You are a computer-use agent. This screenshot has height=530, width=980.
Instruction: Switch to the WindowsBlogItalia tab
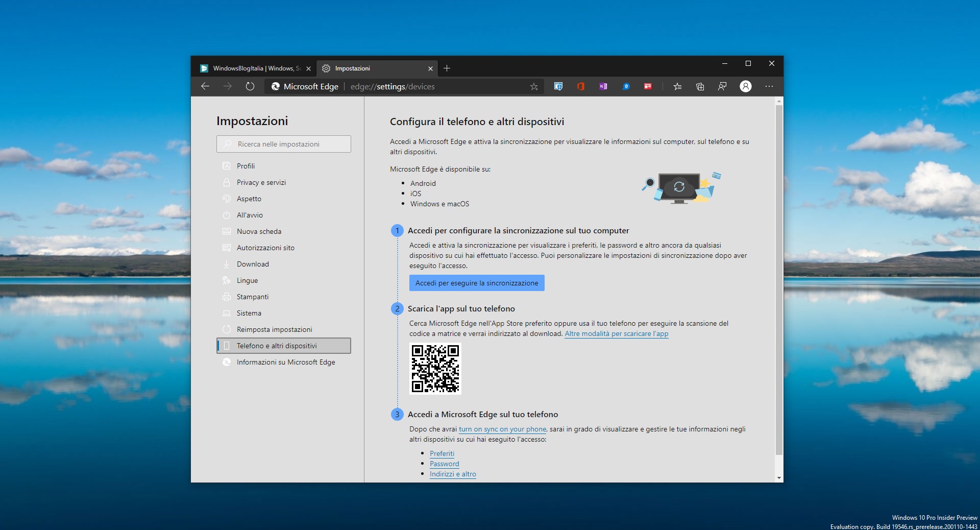[x=255, y=68]
